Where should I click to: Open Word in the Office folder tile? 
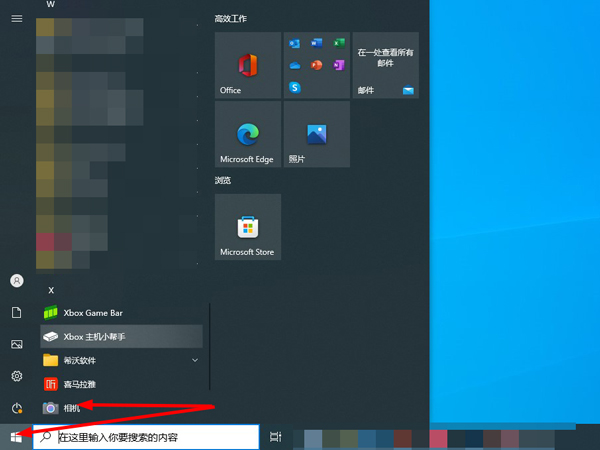tap(316, 43)
